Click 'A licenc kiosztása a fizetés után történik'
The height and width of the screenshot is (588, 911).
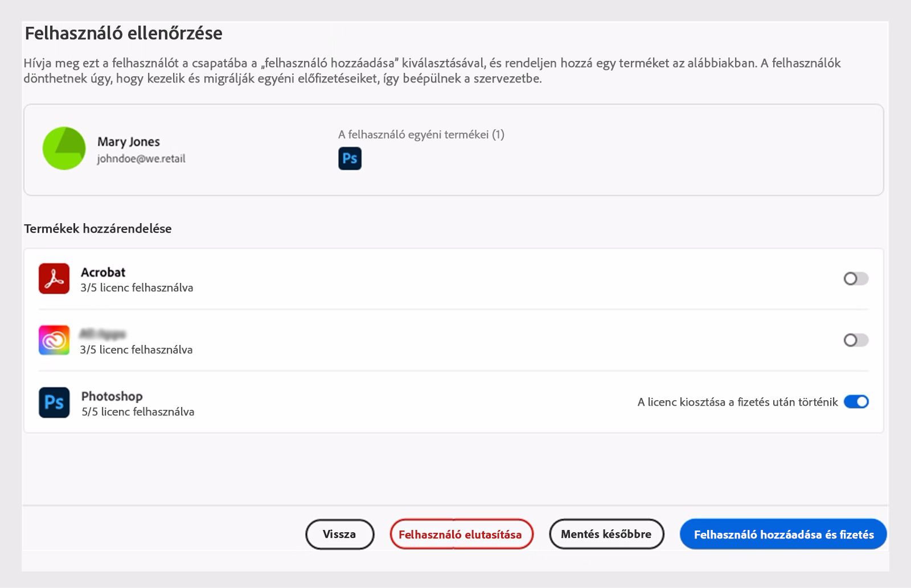tap(738, 402)
